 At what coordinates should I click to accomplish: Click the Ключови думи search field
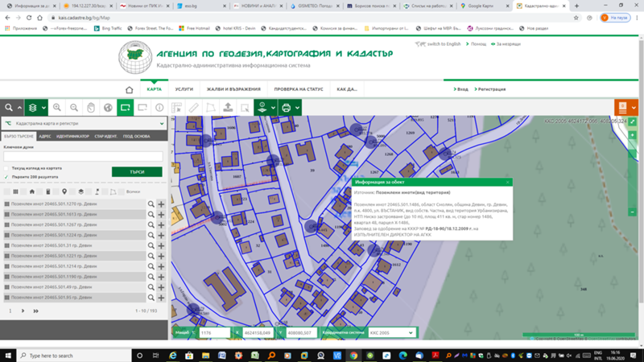coord(83,157)
